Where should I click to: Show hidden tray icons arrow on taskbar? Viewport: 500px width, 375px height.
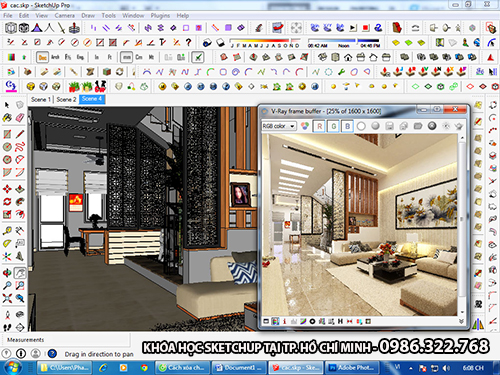tap(410, 368)
